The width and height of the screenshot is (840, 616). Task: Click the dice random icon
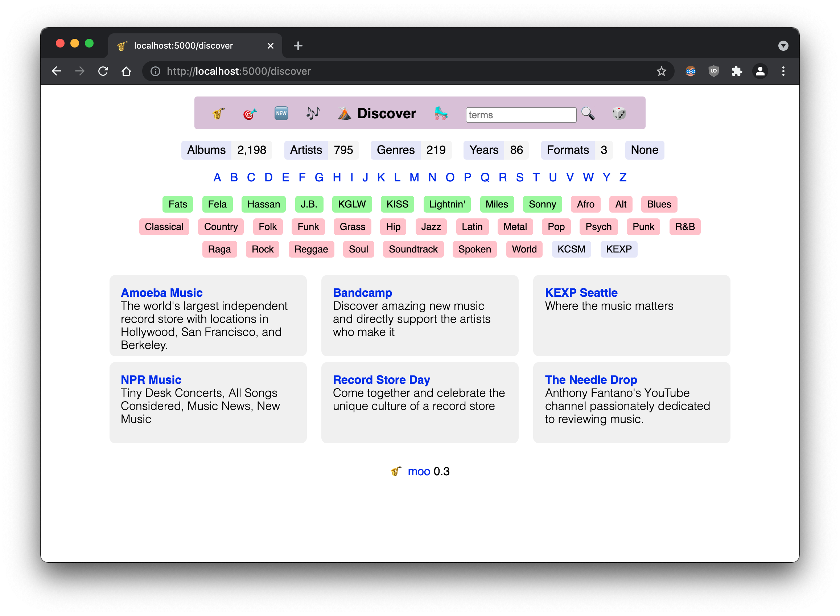[x=619, y=113]
